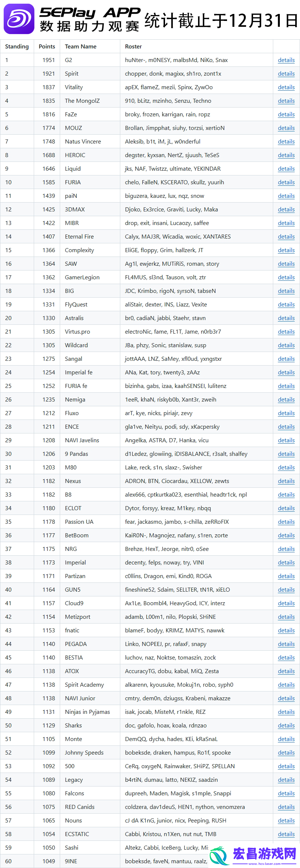Screen dimensions: 300x868
Task: Click team name NAVI Junior
Action: click(80, 698)
